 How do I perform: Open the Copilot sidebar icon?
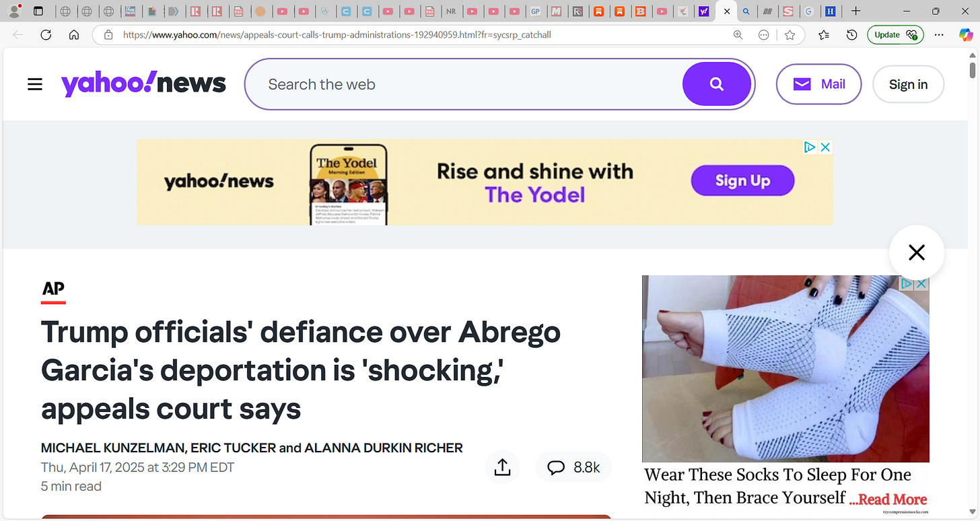pyautogui.click(x=966, y=35)
